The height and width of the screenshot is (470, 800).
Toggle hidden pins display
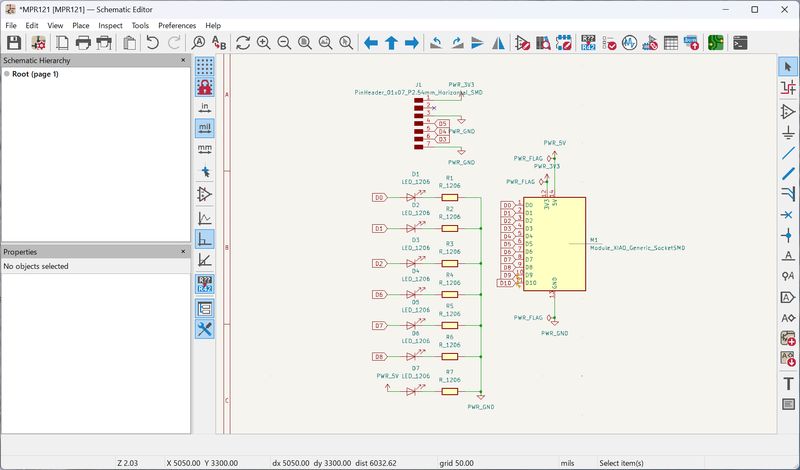pyautogui.click(x=205, y=194)
